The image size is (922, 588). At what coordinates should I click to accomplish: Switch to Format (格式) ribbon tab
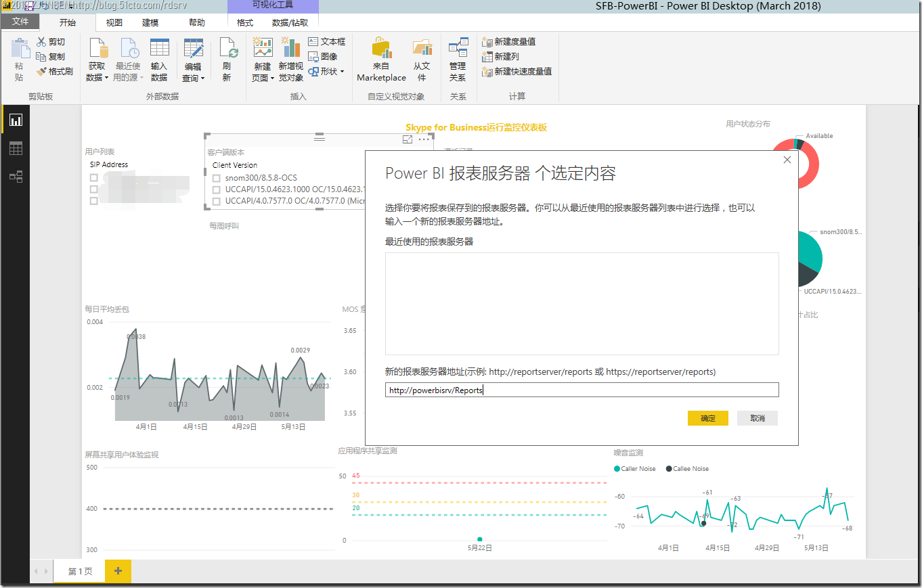coord(245,22)
